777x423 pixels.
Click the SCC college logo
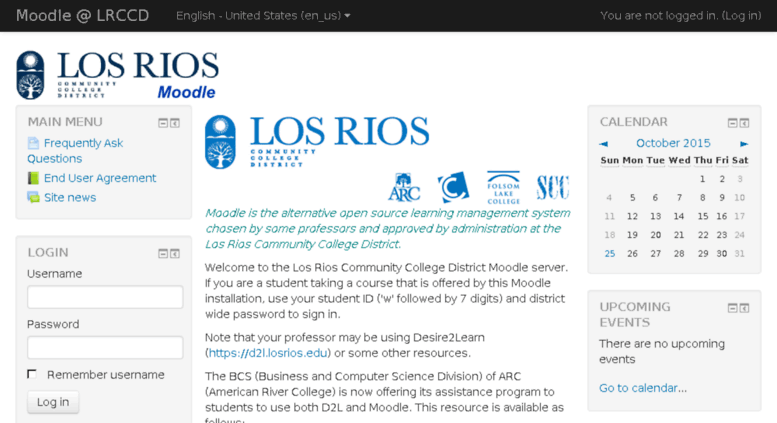pos(553,187)
